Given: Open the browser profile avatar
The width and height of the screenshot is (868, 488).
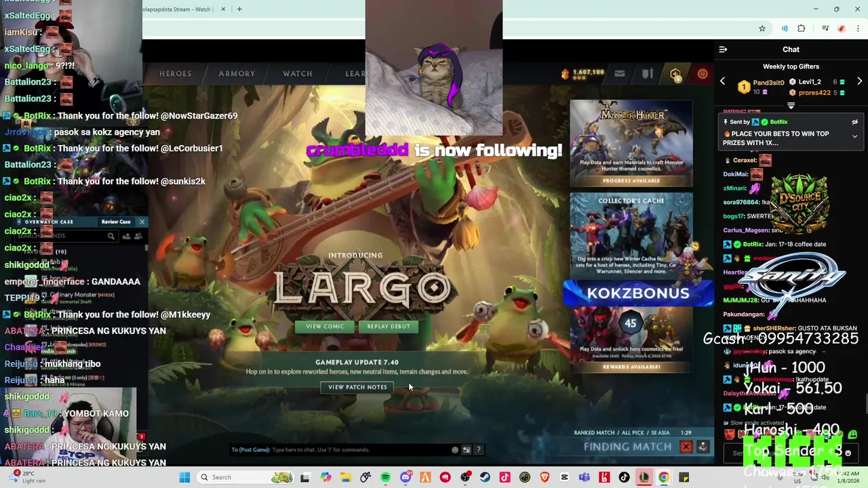Looking at the screenshot, I should [x=842, y=28].
